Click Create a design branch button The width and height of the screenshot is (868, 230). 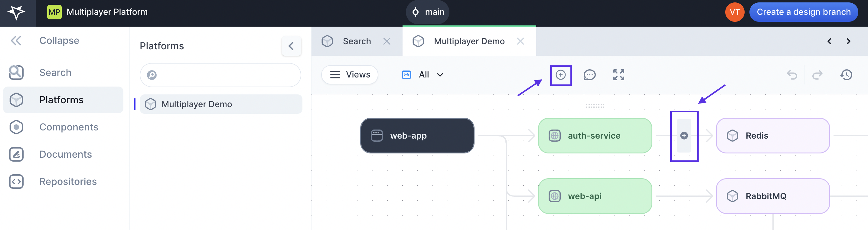click(803, 12)
